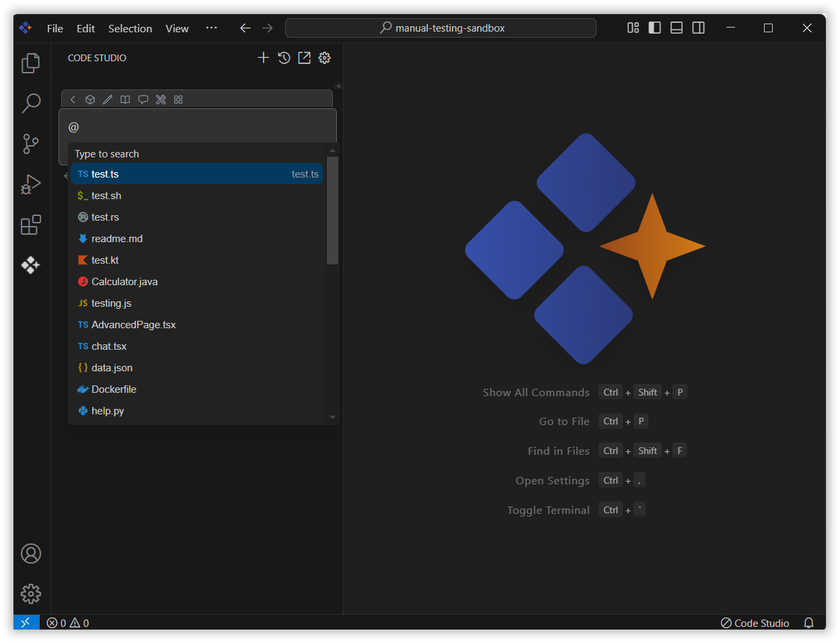Image resolution: width=840 pixels, height=643 pixels.
Task: Select readme.md from file suggestion list
Action: point(196,239)
